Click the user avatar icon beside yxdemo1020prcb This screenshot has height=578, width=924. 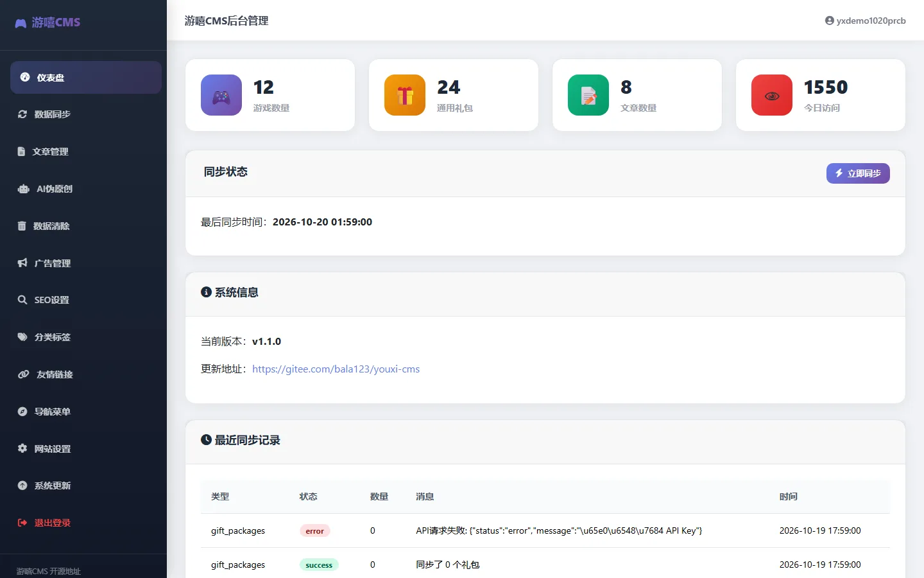[x=830, y=21]
